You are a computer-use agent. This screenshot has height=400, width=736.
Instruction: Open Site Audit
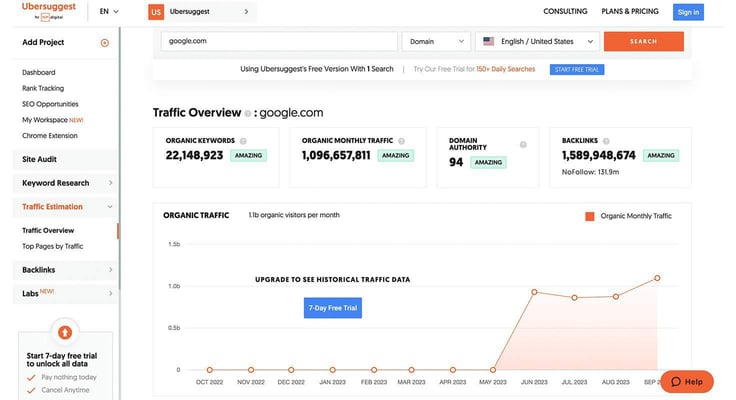tap(65, 159)
